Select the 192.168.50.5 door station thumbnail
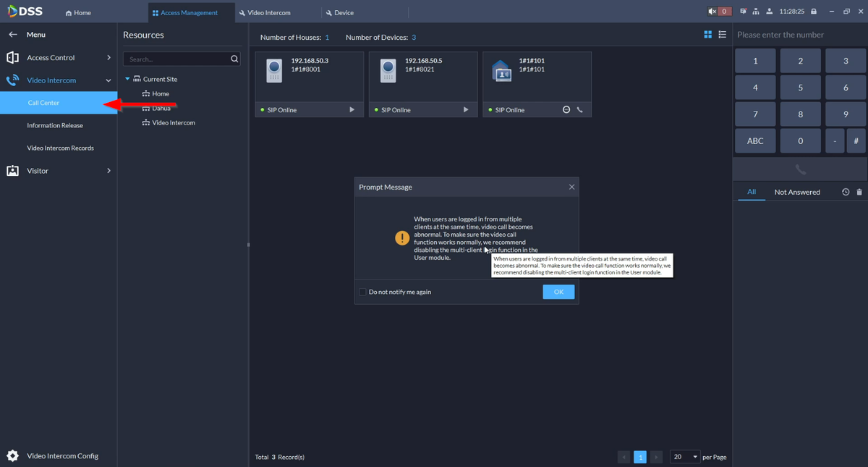The image size is (868, 467). coord(388,70)
